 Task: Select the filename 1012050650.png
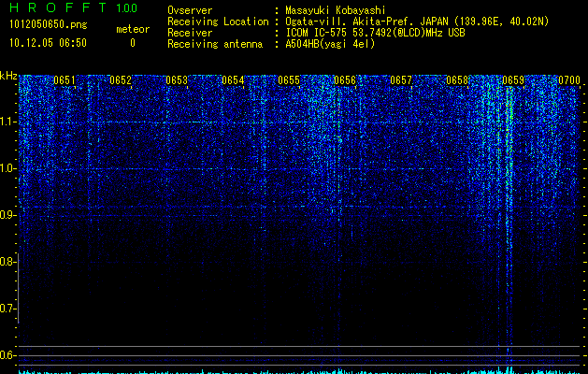coord(49,25)
